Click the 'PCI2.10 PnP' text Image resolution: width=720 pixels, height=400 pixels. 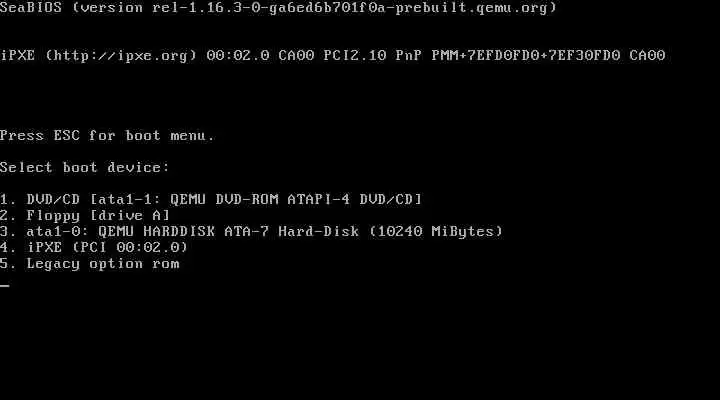point(372,56)
